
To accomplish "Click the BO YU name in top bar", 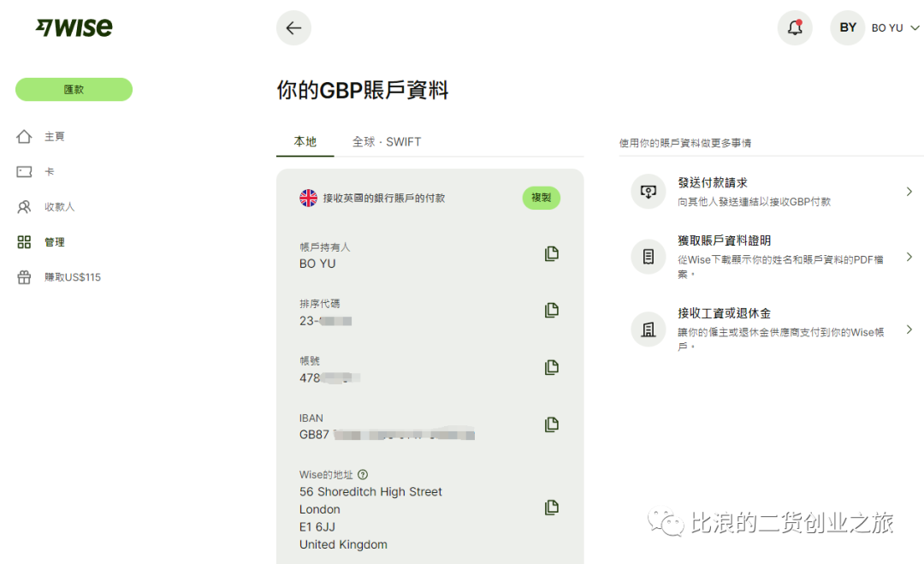I will click(887, 27).
